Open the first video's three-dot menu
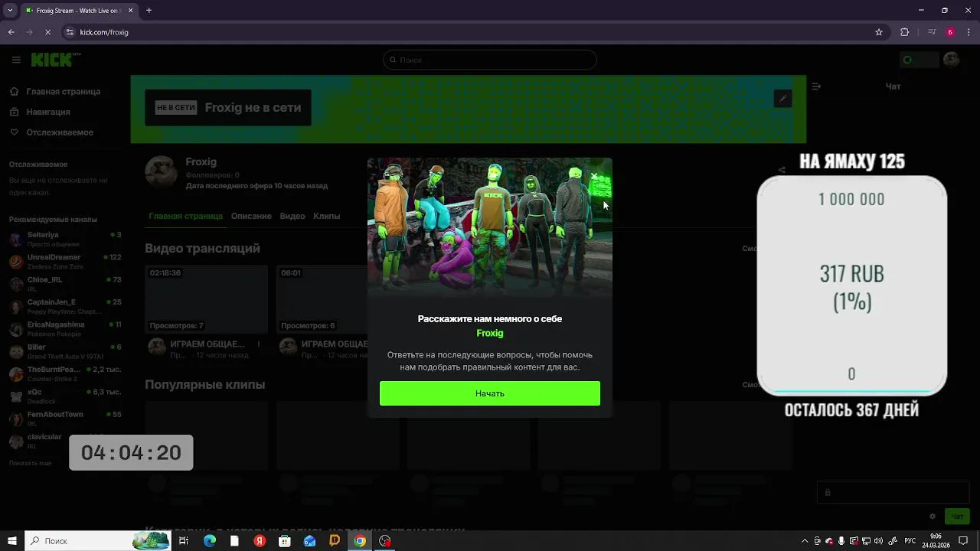 [x=259, y=344]
